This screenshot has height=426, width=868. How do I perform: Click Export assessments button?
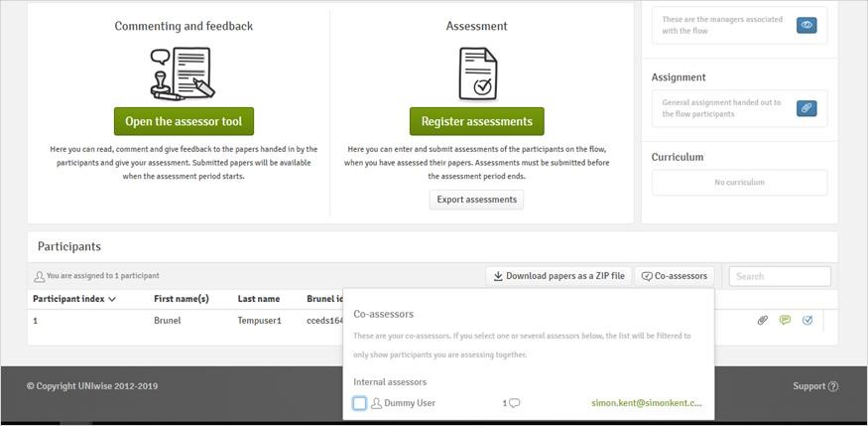[x=476, y=200]
